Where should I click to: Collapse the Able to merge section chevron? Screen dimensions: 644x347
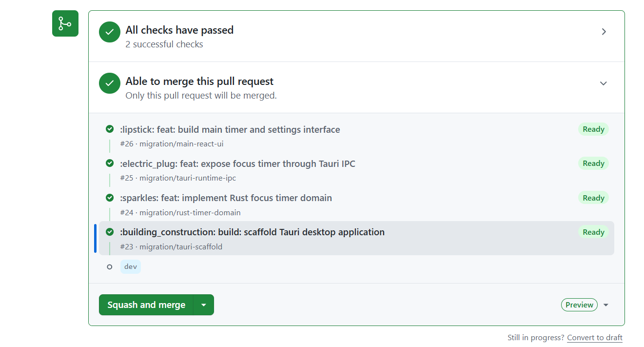coord(604,83)
